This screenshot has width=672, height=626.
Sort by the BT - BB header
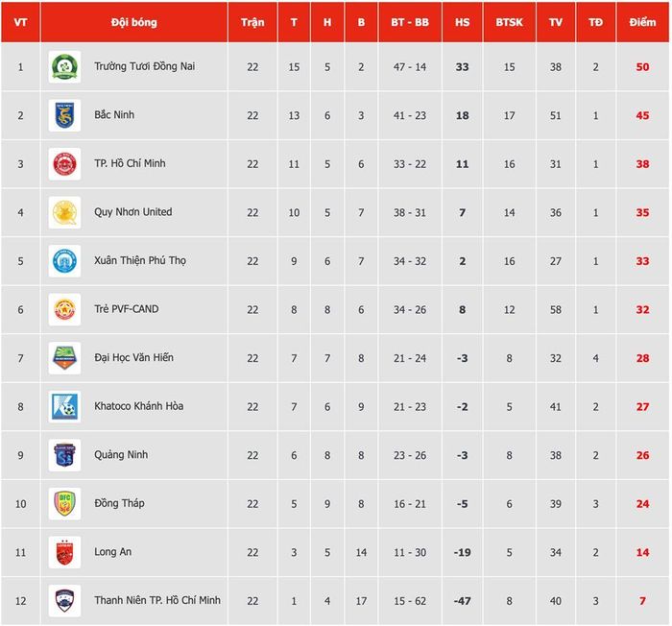[410, 22]
